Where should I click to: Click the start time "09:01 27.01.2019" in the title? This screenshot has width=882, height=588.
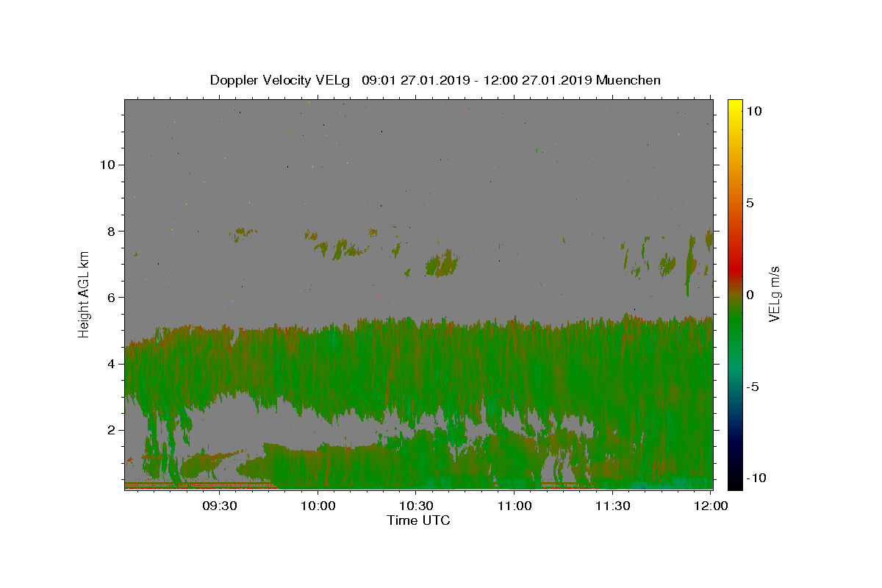click(x=415, y=80)
